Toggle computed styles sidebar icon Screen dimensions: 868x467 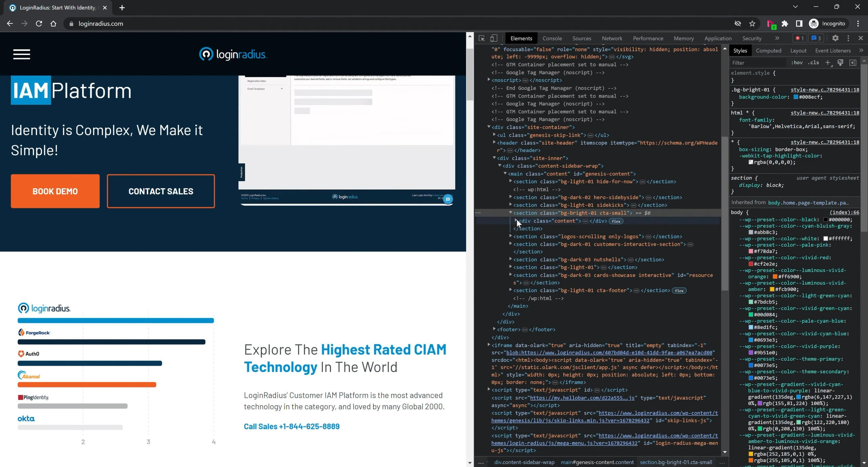click(x=853, y=63)
